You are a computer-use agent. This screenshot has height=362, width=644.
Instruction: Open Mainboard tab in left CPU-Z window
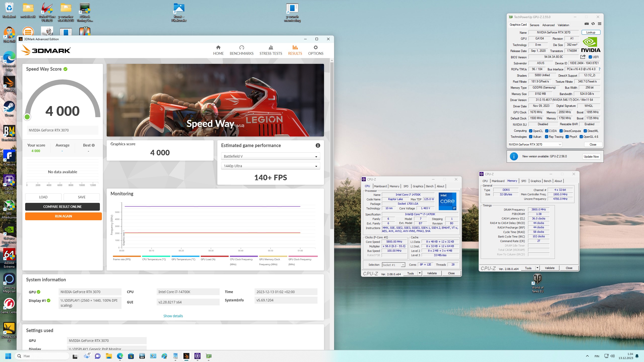tap(380, 186)
